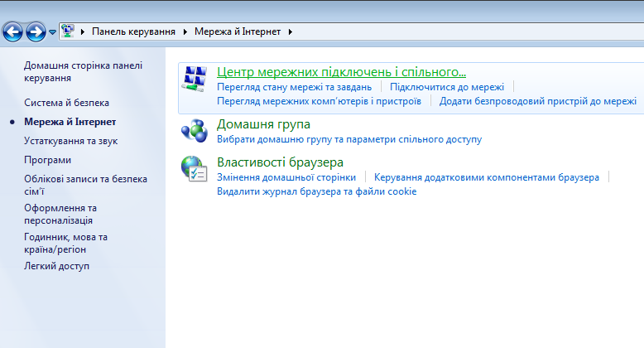The height and width of the screenshot is (348, 644).
Task: Open Устаткування та звук category
Action: [x=70, y=141]
